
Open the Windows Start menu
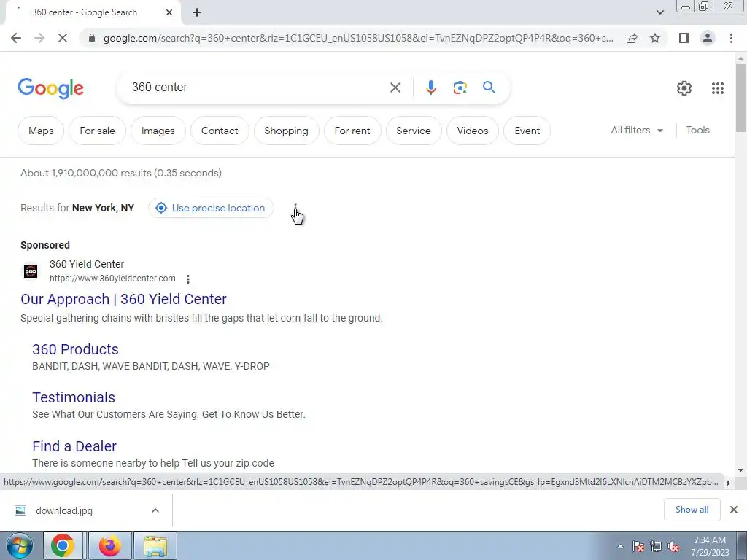(20, 545)
